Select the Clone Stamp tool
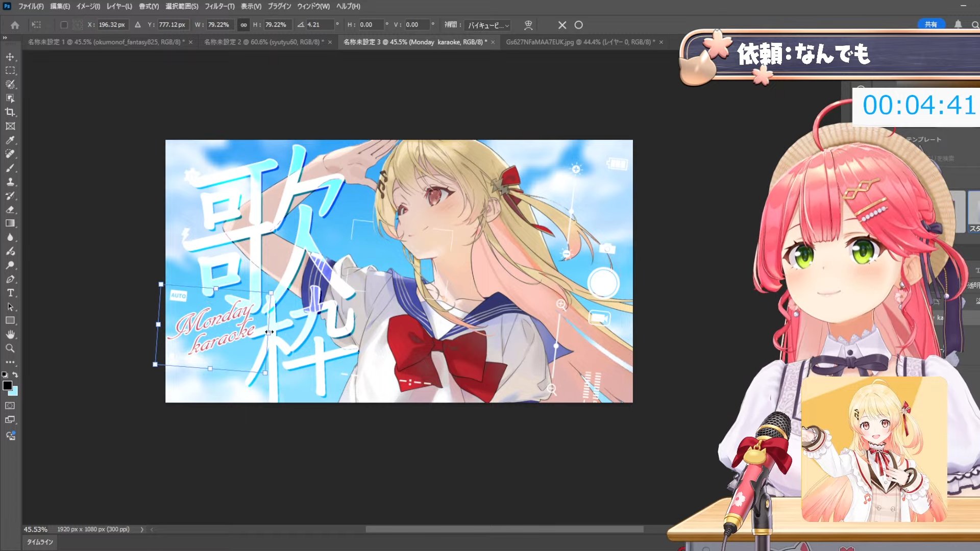This screenshot has width=980, height=551. pos(10,182)
